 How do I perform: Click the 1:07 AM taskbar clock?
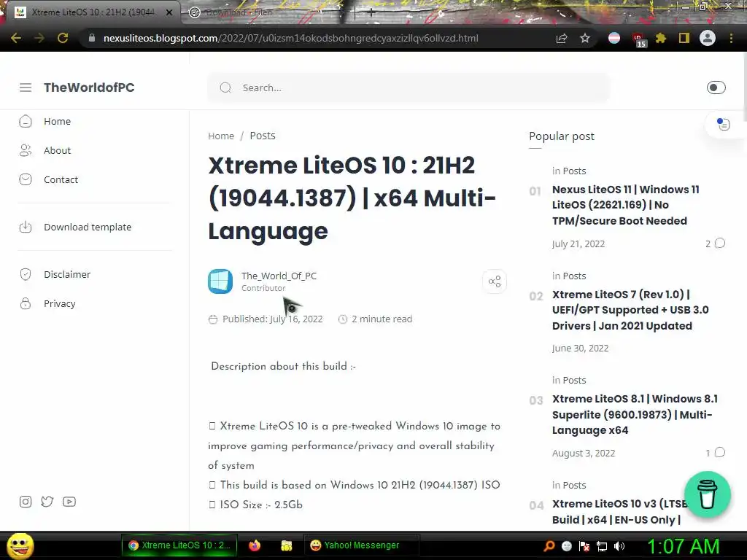tap(683, 546)
